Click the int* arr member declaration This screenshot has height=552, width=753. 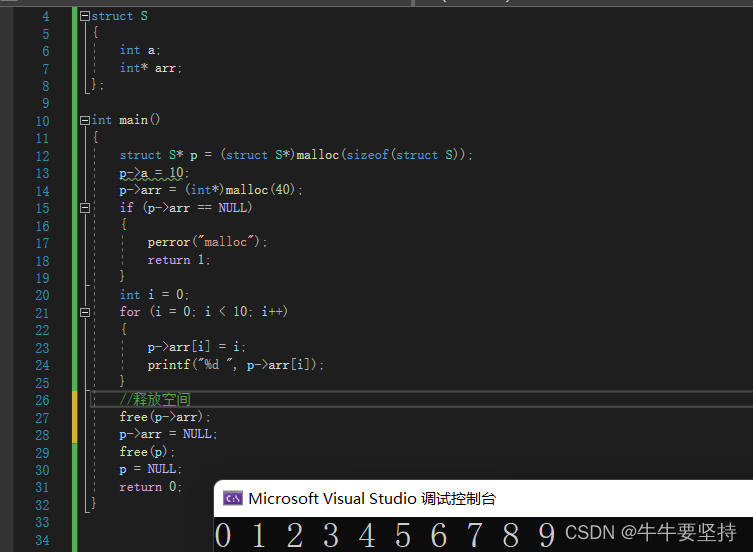[x=151, y=68]
